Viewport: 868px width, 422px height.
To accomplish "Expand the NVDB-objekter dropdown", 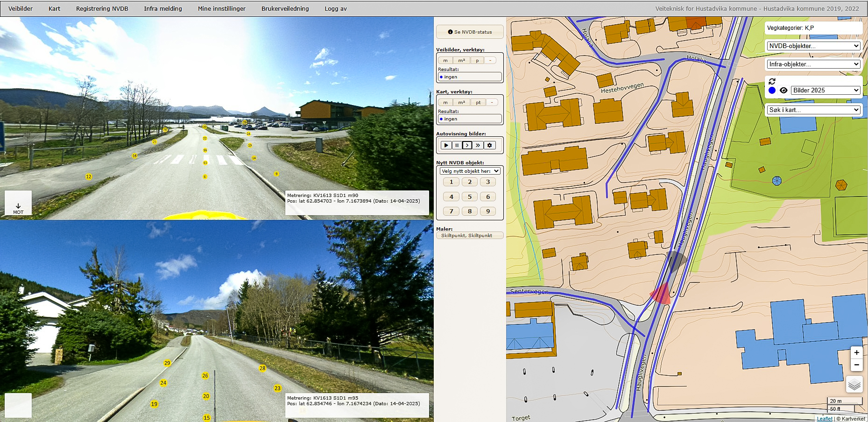I will click(x=813, y=46).
